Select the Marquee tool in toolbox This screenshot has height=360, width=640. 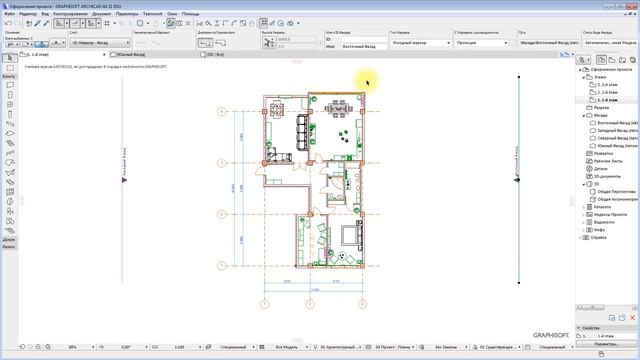pos(10,68)
